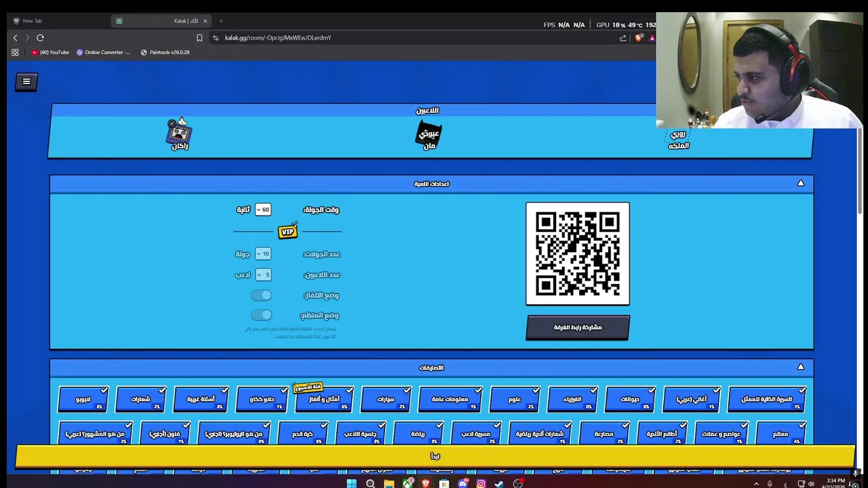Screen dimensions: 868x488
Task: Uncheck the علوم category
Action: 515,399
